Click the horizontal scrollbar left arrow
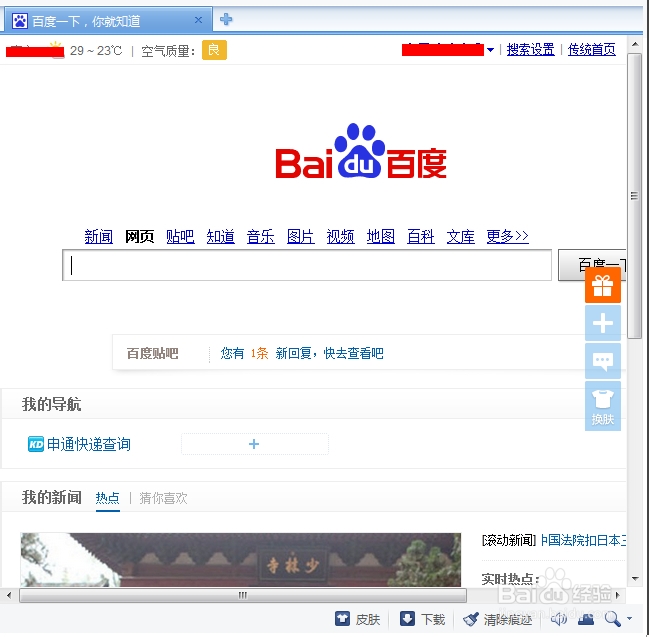Screen dimensions: 649x637 tap(9, 596)
